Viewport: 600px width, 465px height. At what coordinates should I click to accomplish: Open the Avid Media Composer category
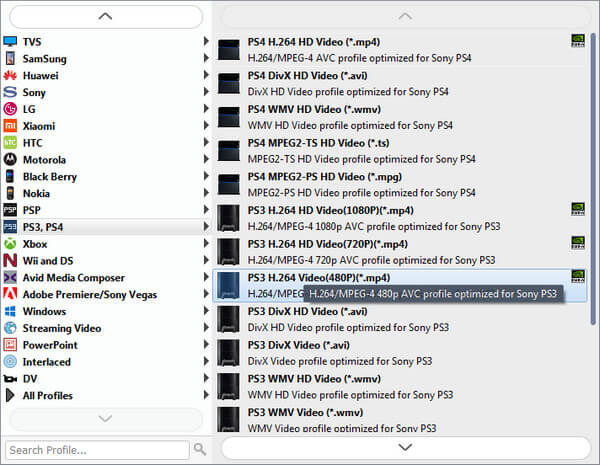[73, 278]
